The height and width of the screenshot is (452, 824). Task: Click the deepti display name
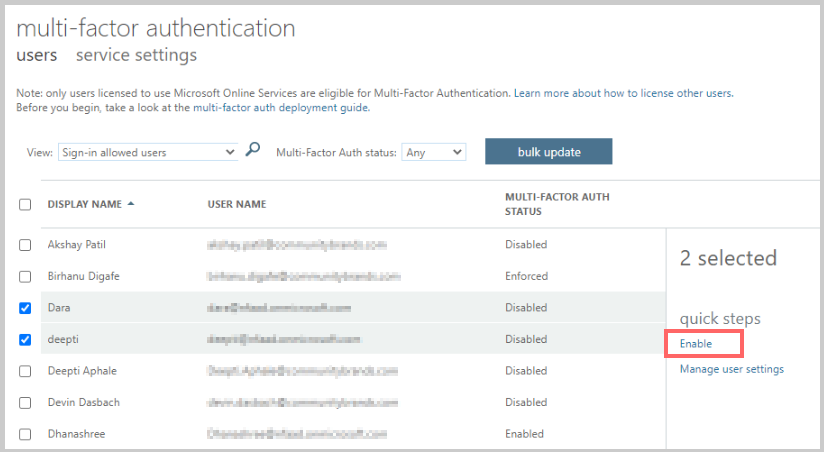click(x=63, y=340)
